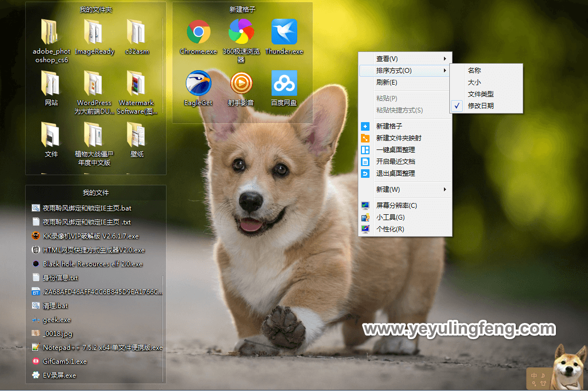Open the adobe_photoshop_cs6 folder
588x391 pixels.
click(49, 31)
